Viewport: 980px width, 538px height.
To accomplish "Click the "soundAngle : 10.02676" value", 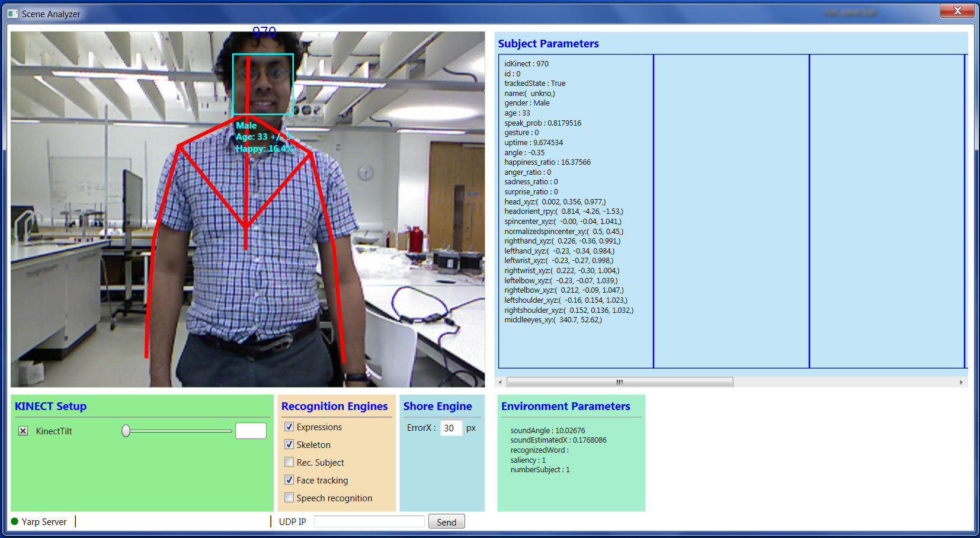I will [547, 431].
